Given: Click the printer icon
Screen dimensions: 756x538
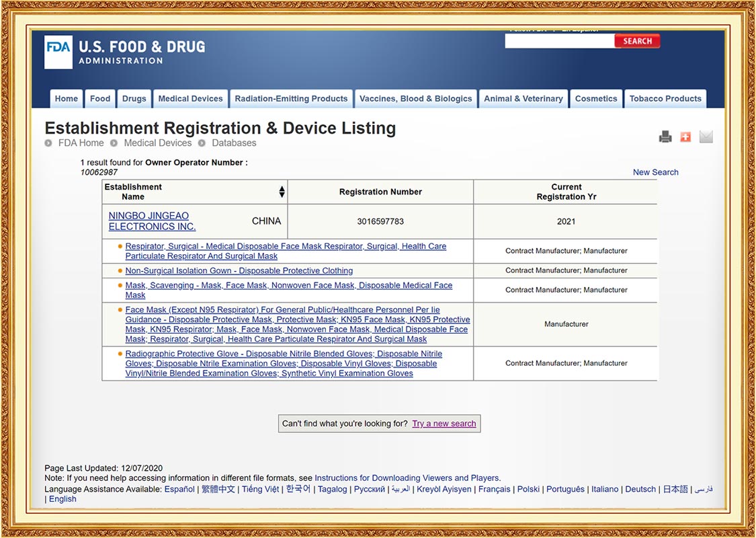Looking at the screenshot, I should pos(665,137).
